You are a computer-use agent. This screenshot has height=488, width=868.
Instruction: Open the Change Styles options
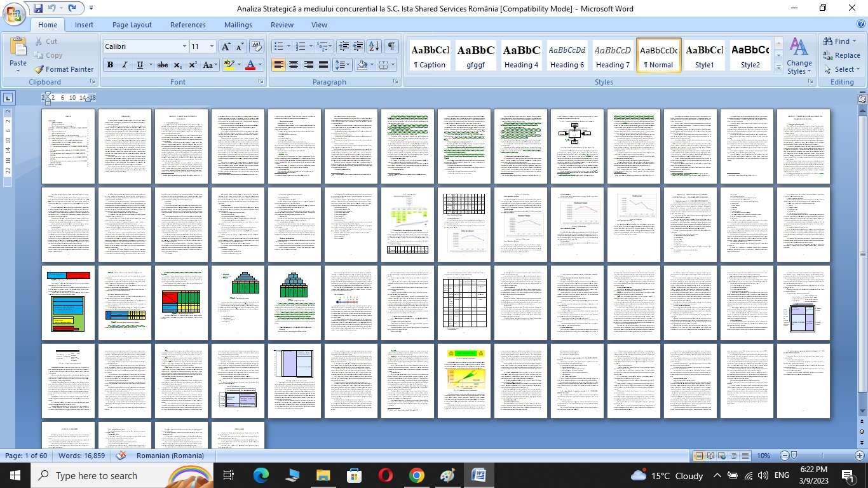pyautogui.click(x=799, y=56)
